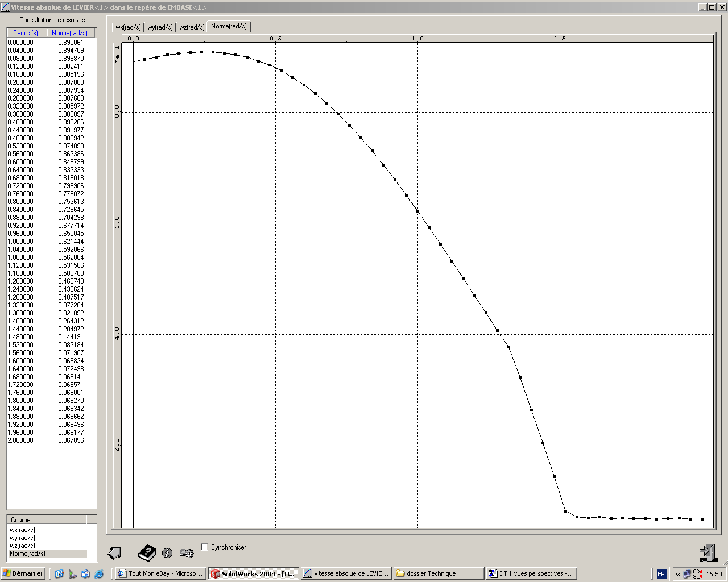The height and width of the screenshot is (582, 728).
Task: Click the Norme(rad/s) column header
Action: 70,33
